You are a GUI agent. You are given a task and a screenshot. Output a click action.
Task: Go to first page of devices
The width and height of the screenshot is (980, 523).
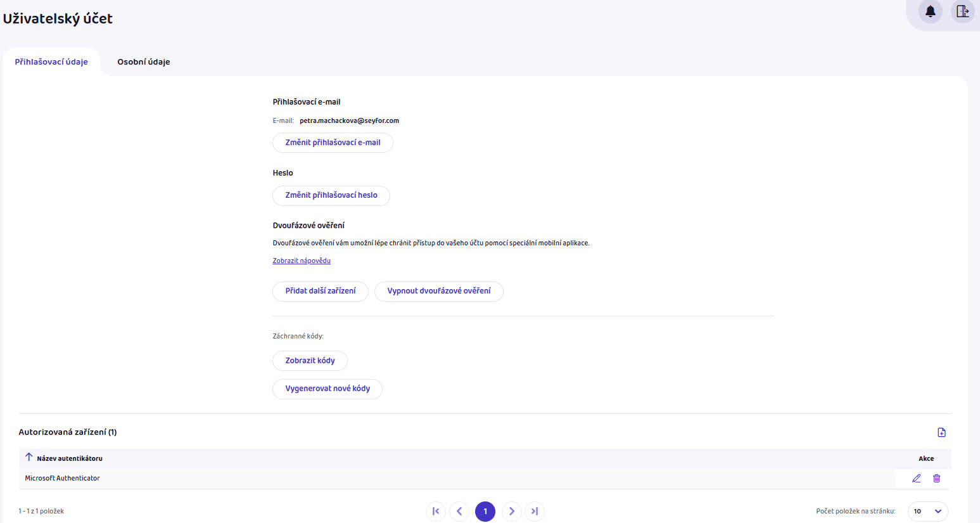(x=436, y=511)
